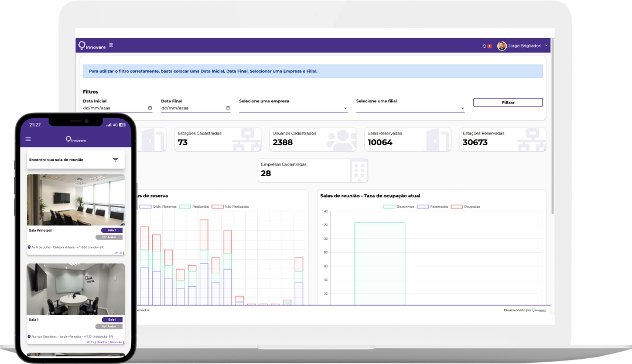
Task: Toggle the 'Não Realizadas' legend item
Action: pyautogui.click(x=231, y=207)
